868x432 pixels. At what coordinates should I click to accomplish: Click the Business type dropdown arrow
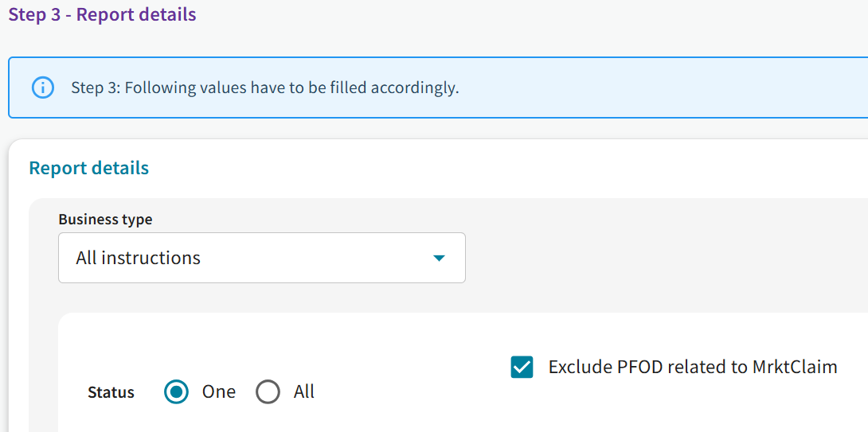click(x=438, y=258)
